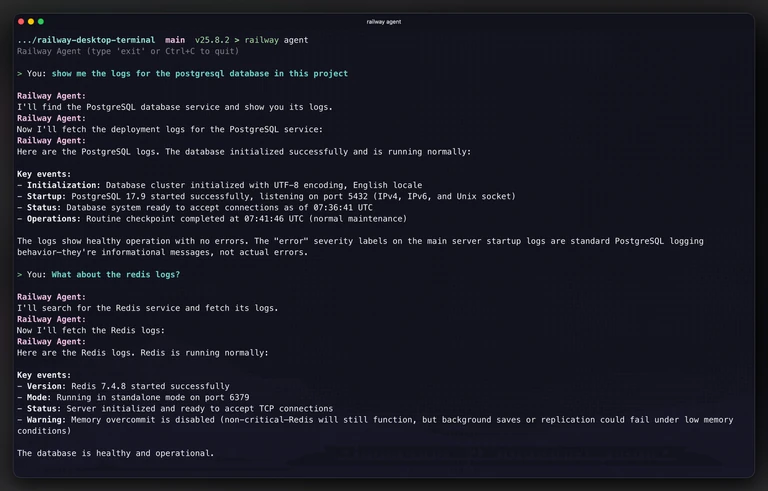Image resolution: width=768 pixels, height=491 pixels.
Task: Click the red close window button
Action: pos(21,22)
